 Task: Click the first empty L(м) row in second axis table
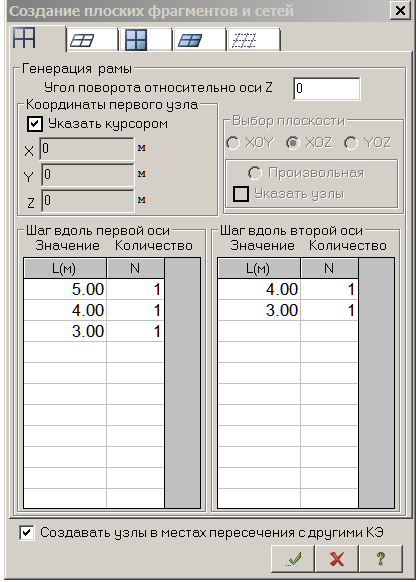259,331
